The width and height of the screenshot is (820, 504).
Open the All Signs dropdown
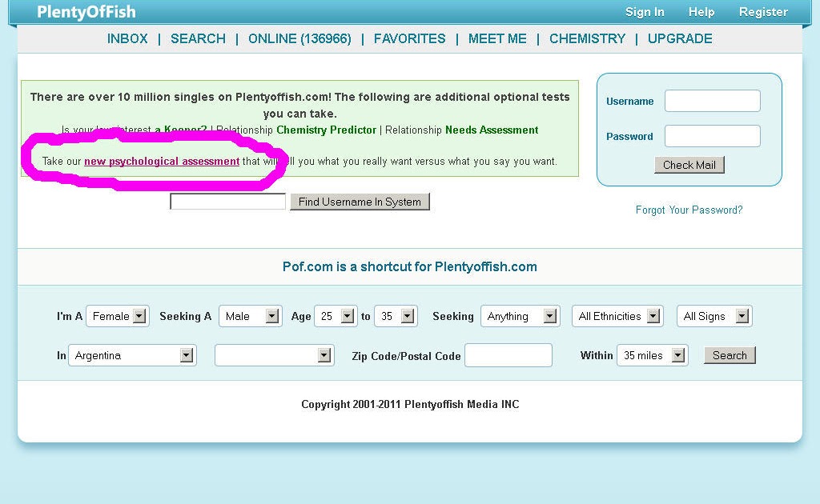point(714,316)
